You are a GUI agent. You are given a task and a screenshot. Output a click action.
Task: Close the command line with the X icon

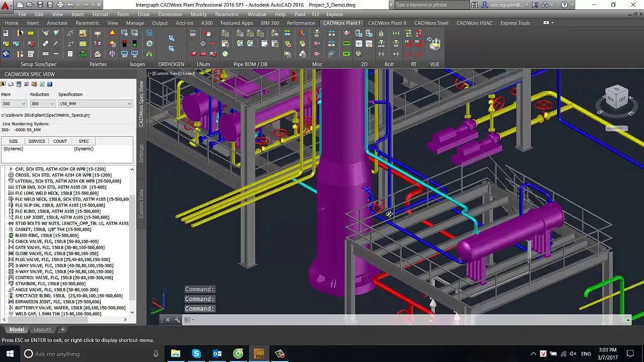point(168,320)
